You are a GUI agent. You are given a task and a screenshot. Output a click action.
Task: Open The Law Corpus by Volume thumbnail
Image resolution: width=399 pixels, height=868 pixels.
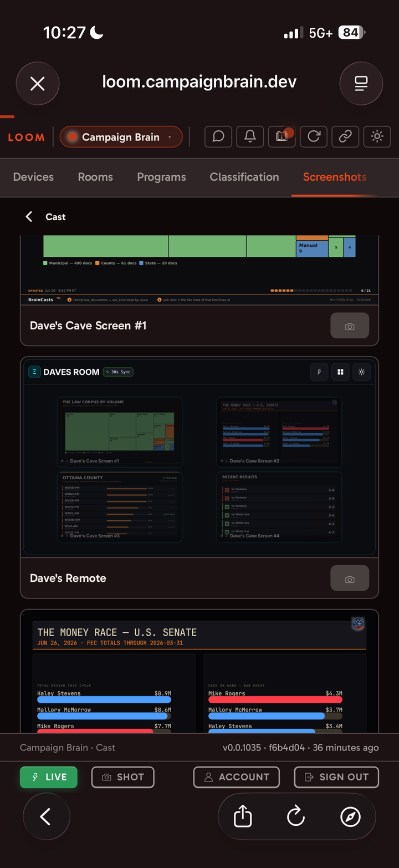coord(119,432)
